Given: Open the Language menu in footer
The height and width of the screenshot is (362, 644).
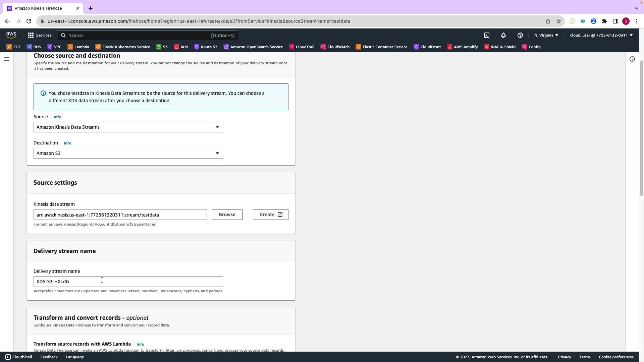Looking at the screenshot, I should (75, 357).
